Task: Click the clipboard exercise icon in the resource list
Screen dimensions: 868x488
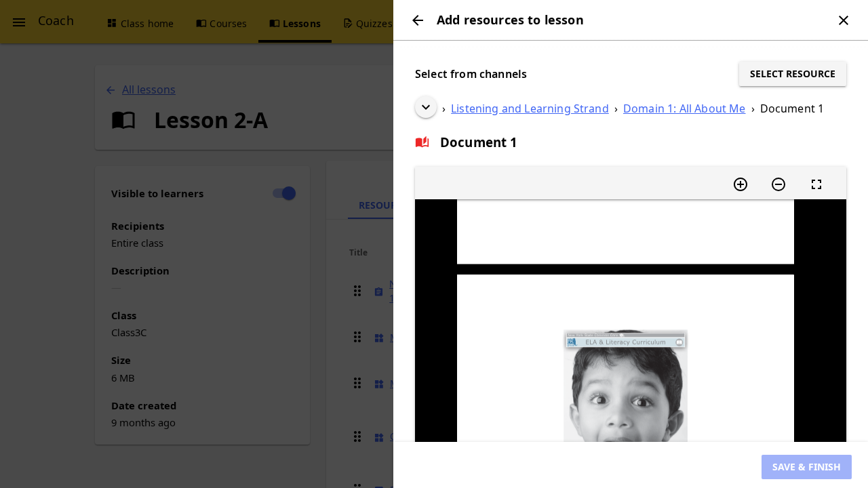Action: pos(379,292)
